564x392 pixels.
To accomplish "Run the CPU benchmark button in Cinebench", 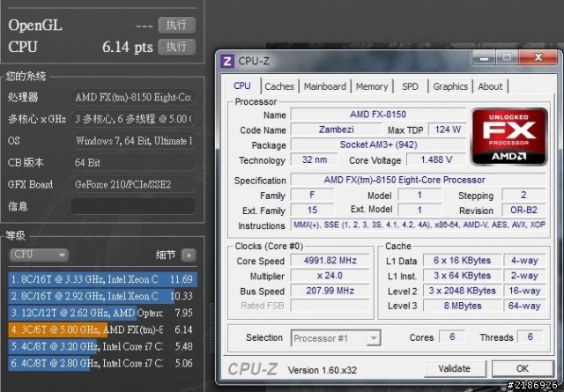I will 176,47.
